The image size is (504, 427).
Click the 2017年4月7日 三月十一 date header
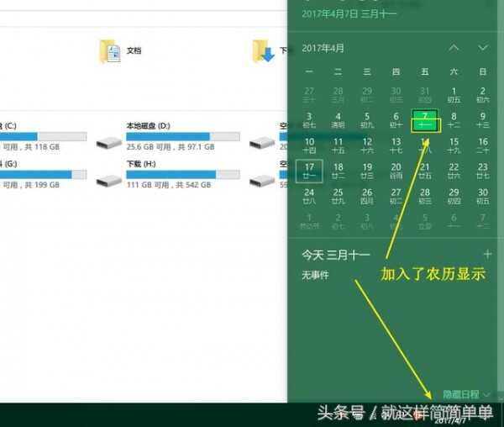pos(349,13)
